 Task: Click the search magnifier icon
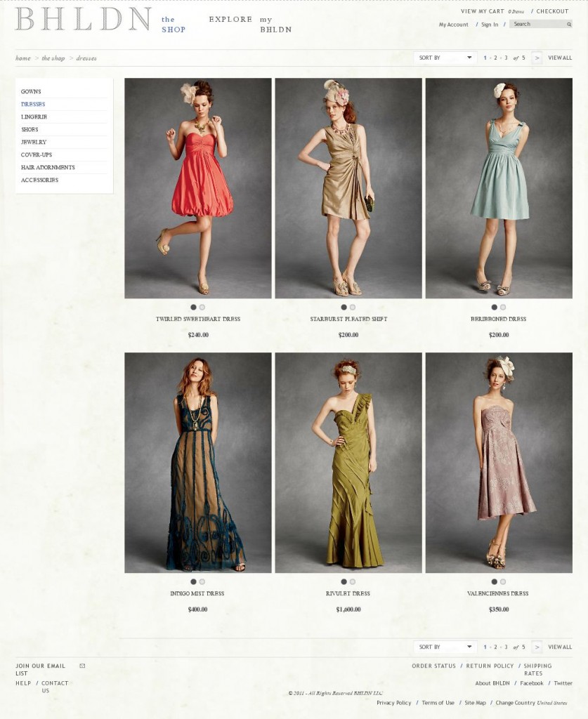point(569,25)
